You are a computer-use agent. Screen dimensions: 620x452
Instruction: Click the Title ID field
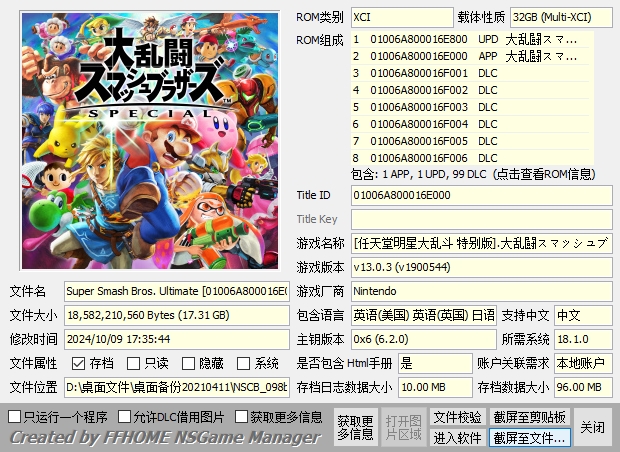(480, 195)
